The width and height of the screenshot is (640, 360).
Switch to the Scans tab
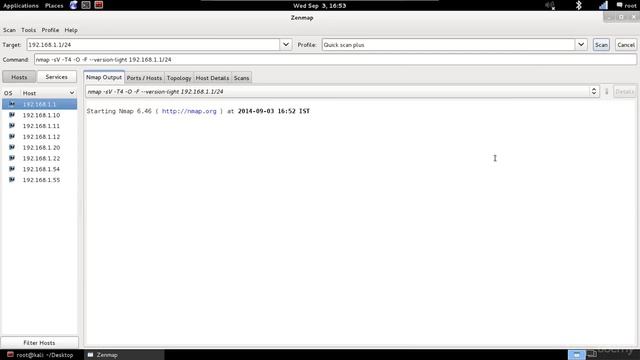(241, 78)
